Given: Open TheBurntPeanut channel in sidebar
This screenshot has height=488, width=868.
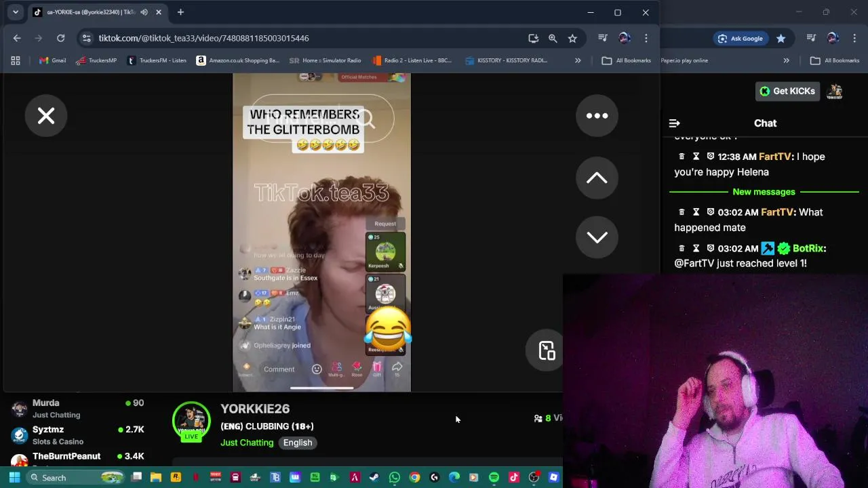Looking at the screenshot, I should tap(78, 459).
